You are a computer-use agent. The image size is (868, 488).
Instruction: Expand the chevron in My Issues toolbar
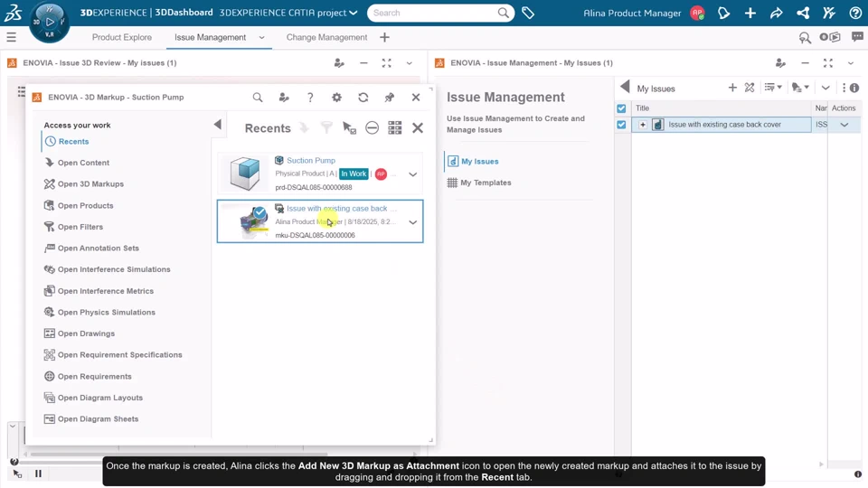(x=826, y=88)
